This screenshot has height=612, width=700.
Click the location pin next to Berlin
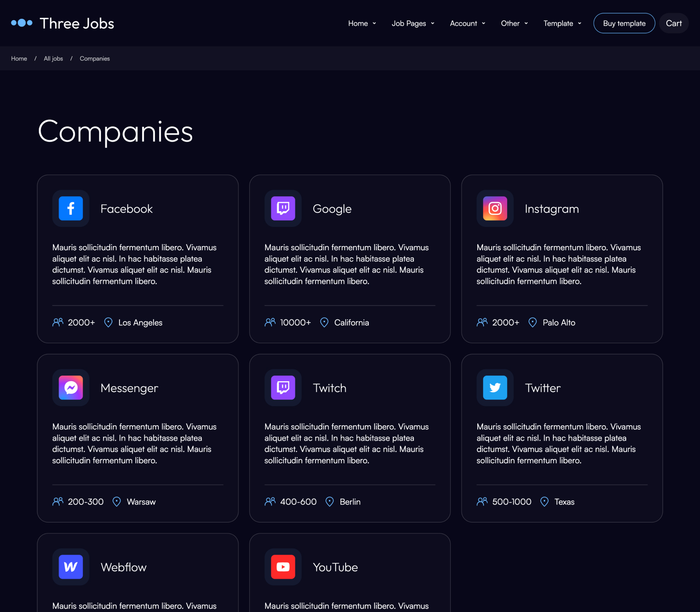[x=330, y=501]
